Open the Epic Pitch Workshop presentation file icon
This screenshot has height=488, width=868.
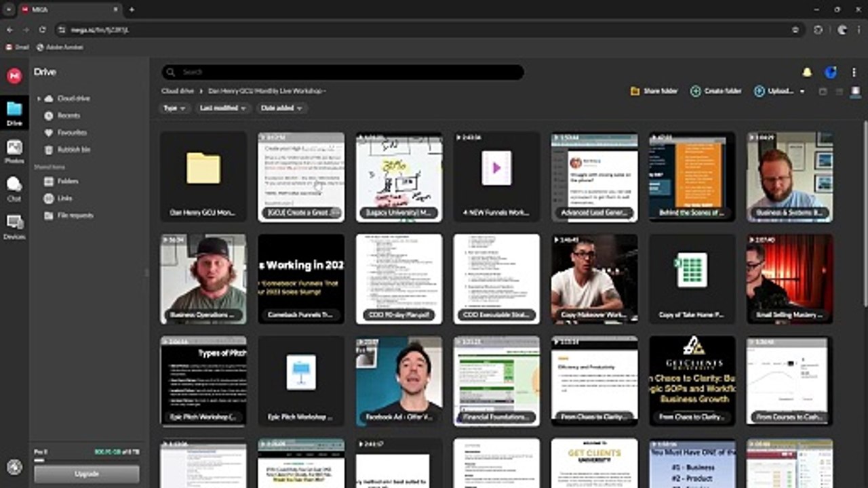tap(301, 372)
